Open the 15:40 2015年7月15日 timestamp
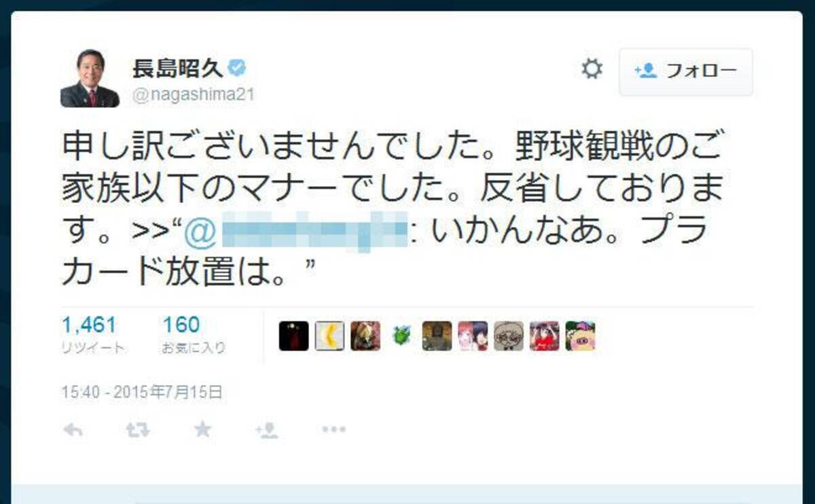The height and width of the screenshot is (504, 815). point(142,391)
